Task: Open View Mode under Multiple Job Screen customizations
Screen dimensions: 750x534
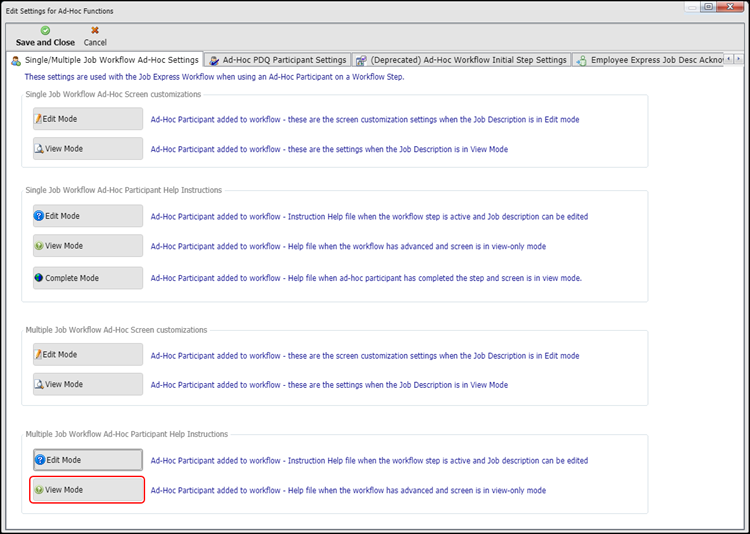Action: coord(88,384)
